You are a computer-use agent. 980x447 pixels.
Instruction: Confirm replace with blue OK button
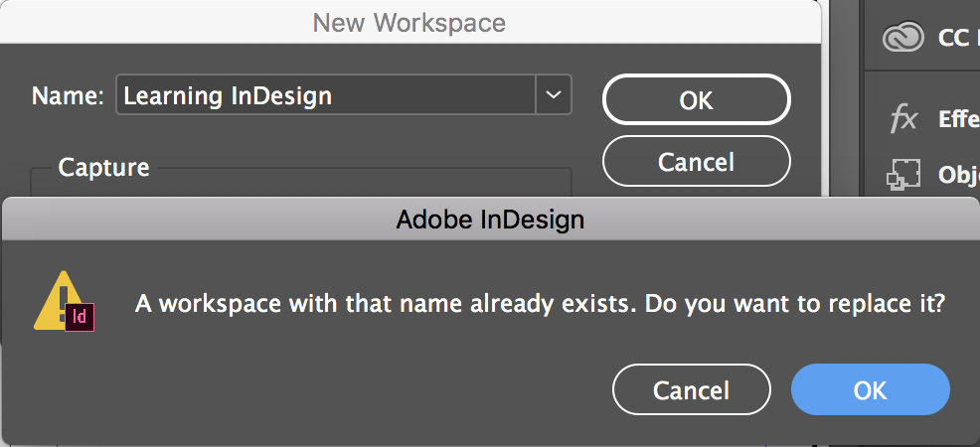tap(870, 389)
